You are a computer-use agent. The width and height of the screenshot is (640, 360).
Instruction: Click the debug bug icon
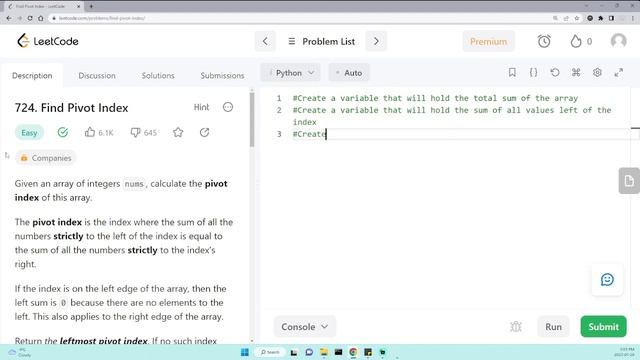516,327
